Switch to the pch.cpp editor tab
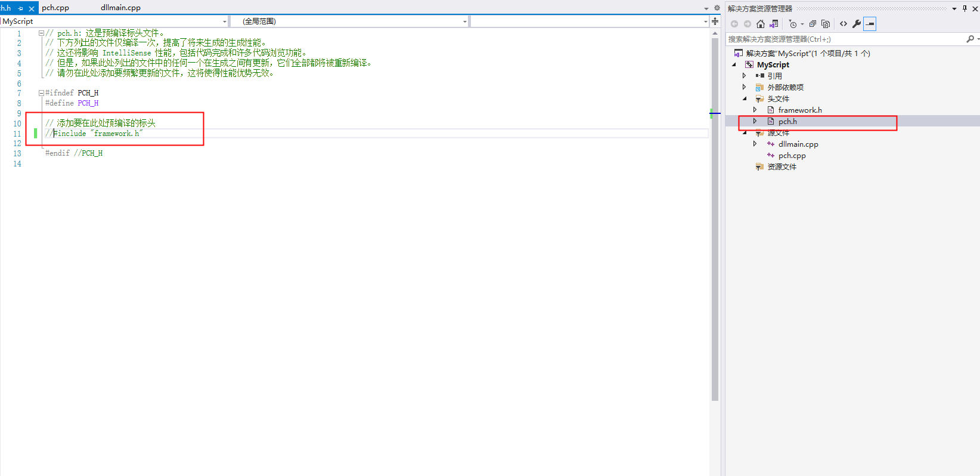 pos(55,8)
